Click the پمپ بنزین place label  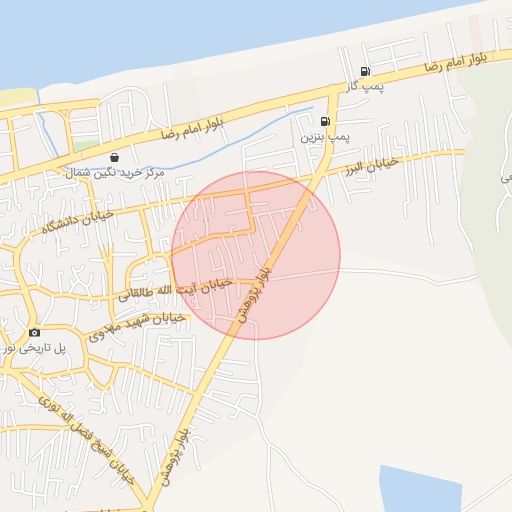coord(325,137)
